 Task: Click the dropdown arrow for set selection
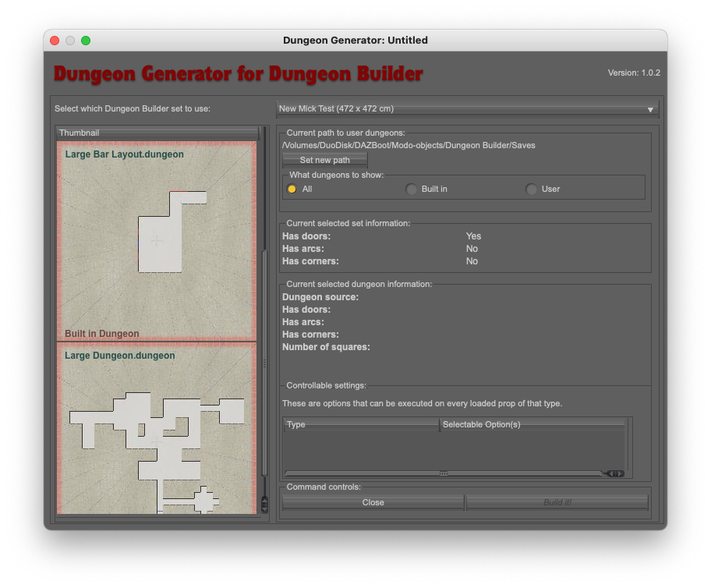tap(650, 110)
